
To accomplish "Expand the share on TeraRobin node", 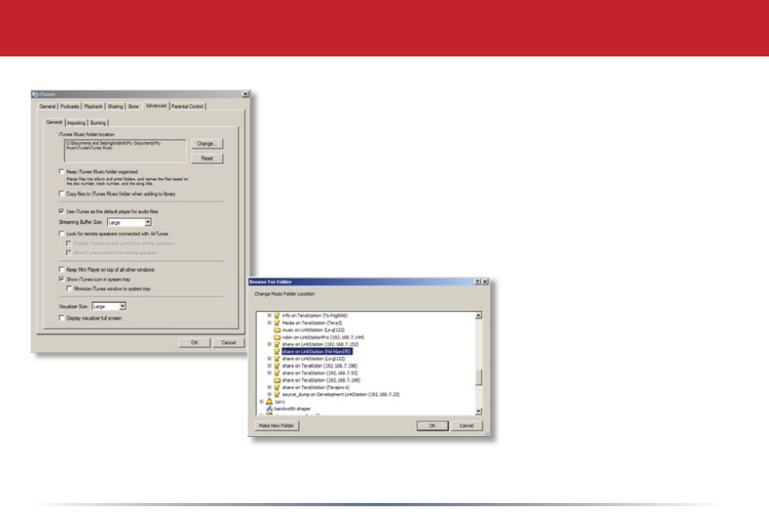I will 269,366.
